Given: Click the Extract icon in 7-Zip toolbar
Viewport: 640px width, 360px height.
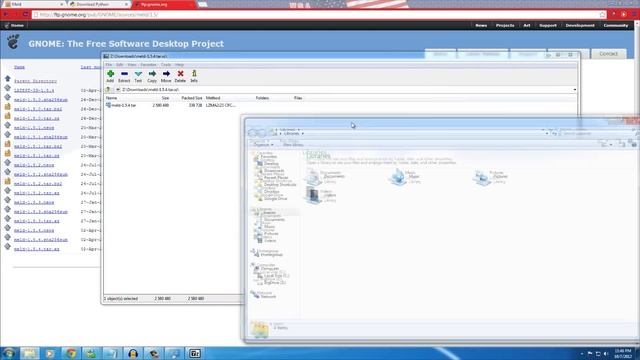Looking at the screenshot, I should (124, 73).
